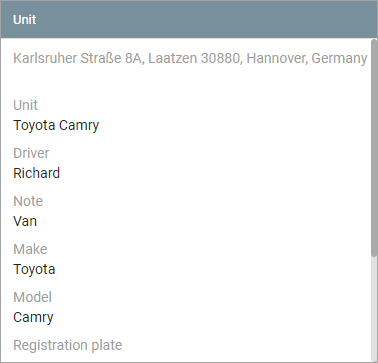Image resolution: width=378 pixels, height=363 pixels.
Task: Click the Driver field label
Action: 31,153
